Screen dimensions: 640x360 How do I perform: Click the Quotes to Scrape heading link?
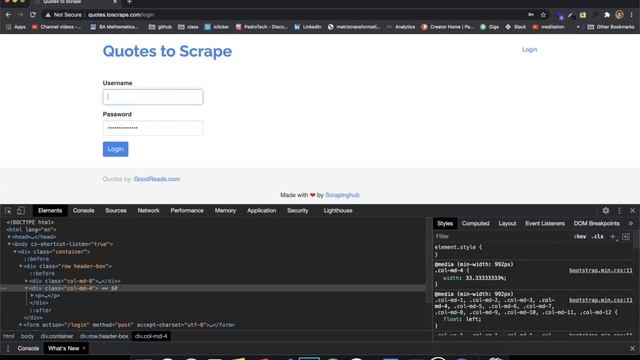[x=167, y=51]
